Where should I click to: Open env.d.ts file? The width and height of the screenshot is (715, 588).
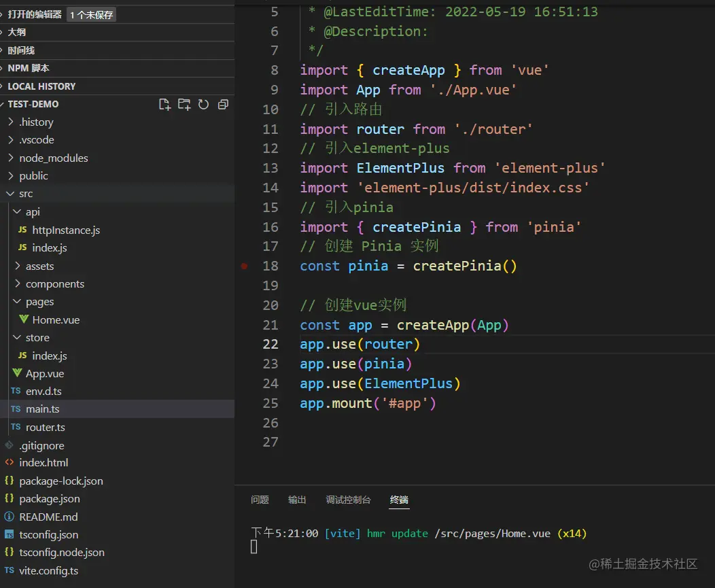point(117,391)
